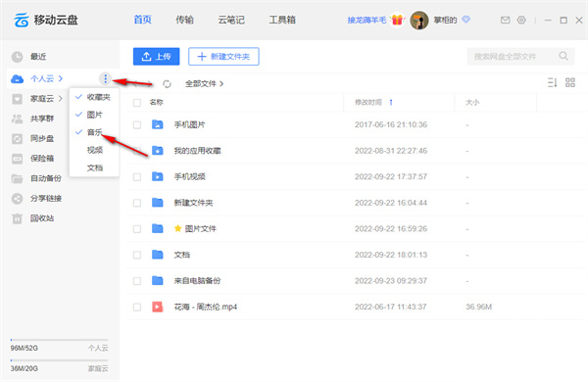Switch to the 工具箱 tab

(x=282, y=20)
